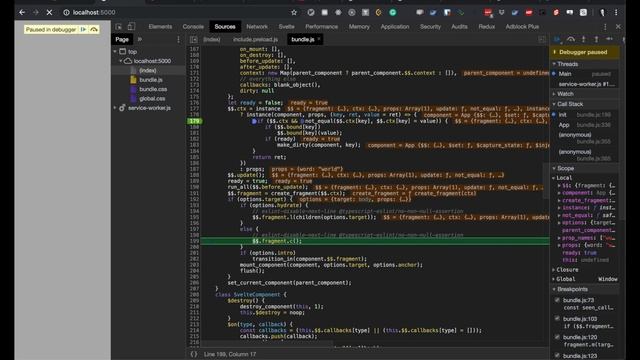Toggle the device toolbar icon
The image size is (640, 360).
click(131, 27)
